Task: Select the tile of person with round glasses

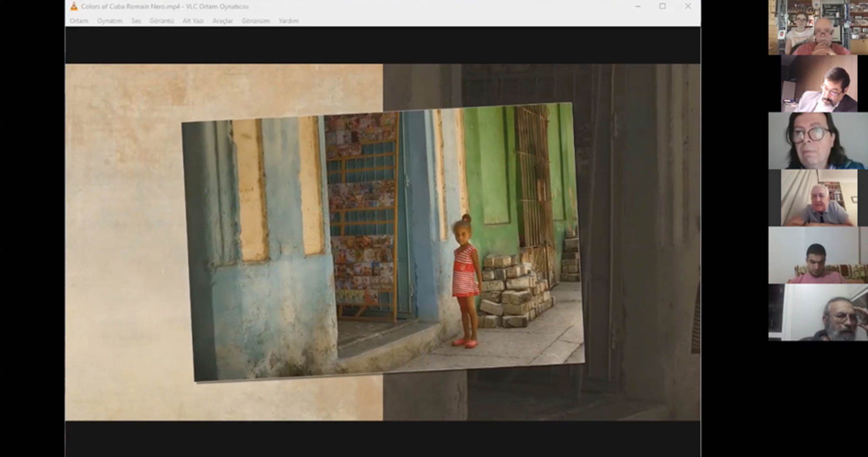Action: [x=818, y=141]
